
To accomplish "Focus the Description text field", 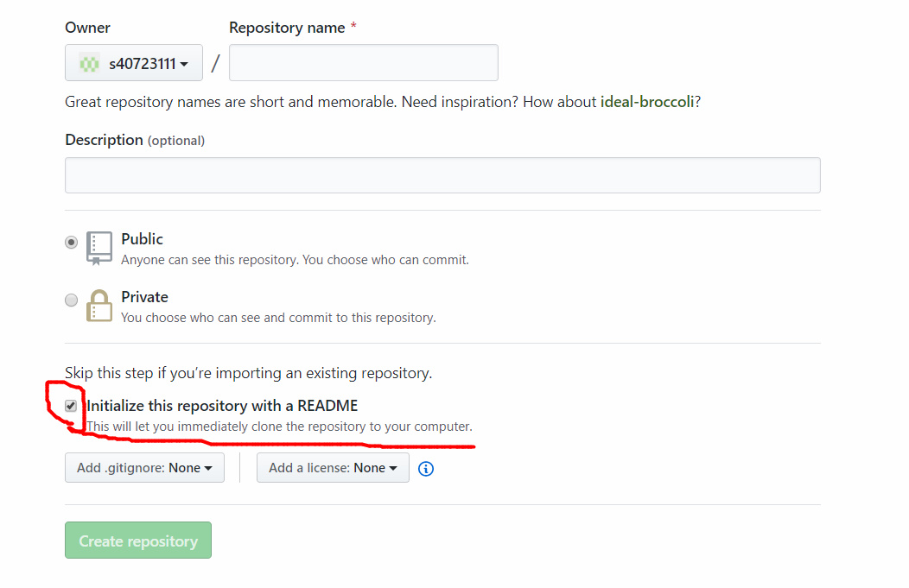I will 442,175.
